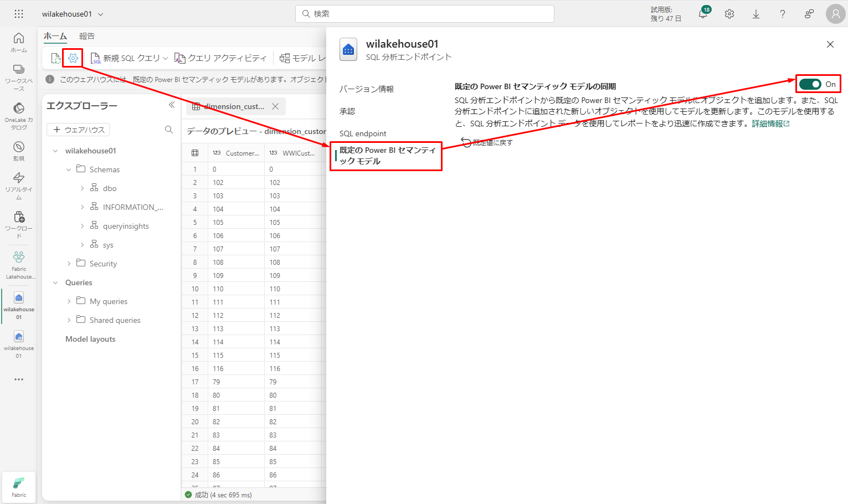Expand the Shared queries folder
This screenshot has height=504, width=848.
pyautogui.click(x=69, y=320)
